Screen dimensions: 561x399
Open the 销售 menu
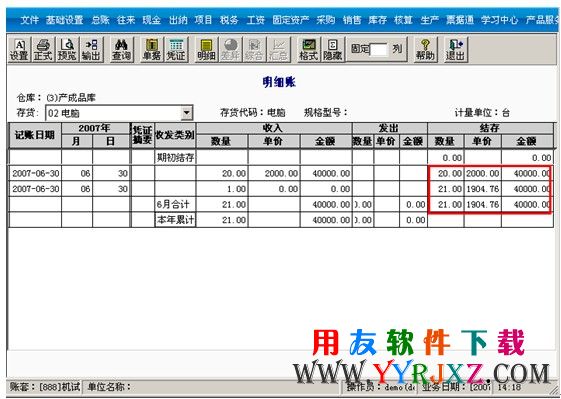[352, 20]
